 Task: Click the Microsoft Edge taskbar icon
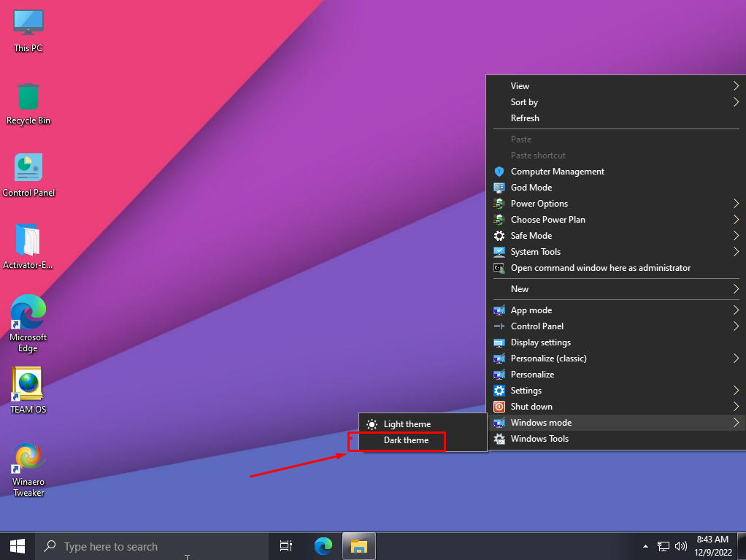click(323, 546)
